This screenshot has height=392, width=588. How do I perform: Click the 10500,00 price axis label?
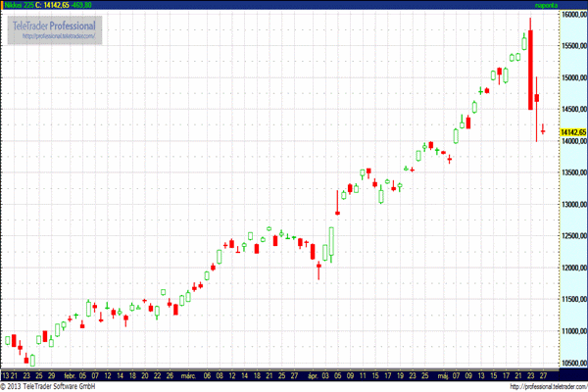[572, 363]
